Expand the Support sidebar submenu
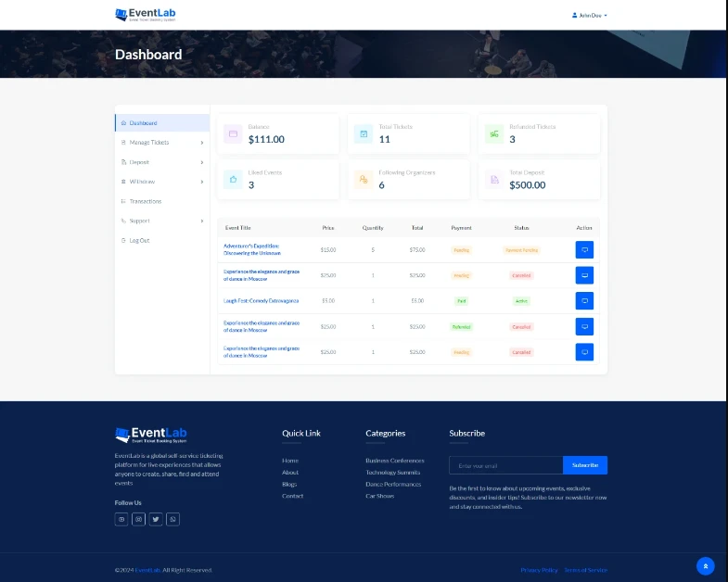Screen dimensions: 728x582 click(161, 221)
